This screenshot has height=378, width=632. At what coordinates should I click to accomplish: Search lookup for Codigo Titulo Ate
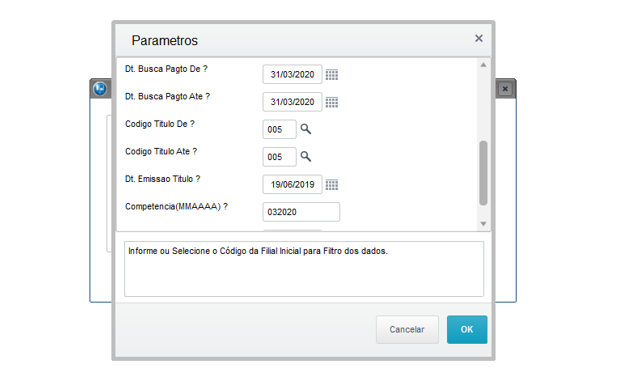point(306,156)
